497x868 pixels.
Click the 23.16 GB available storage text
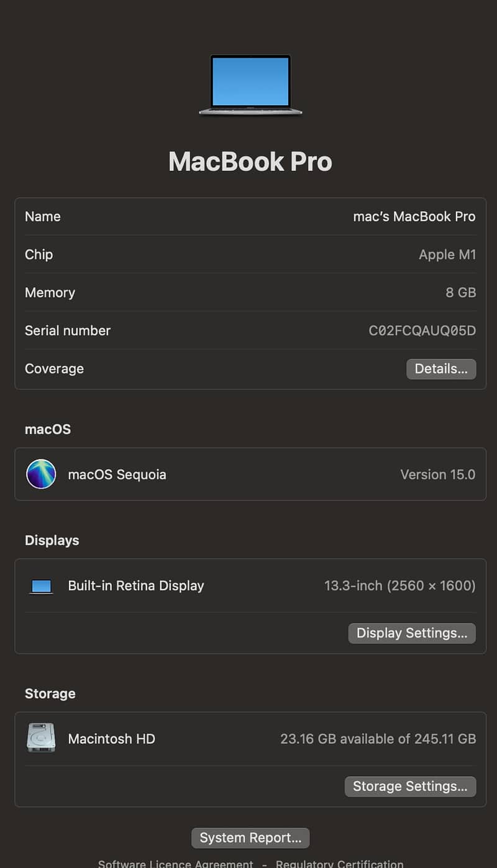(x=378, y=739)
